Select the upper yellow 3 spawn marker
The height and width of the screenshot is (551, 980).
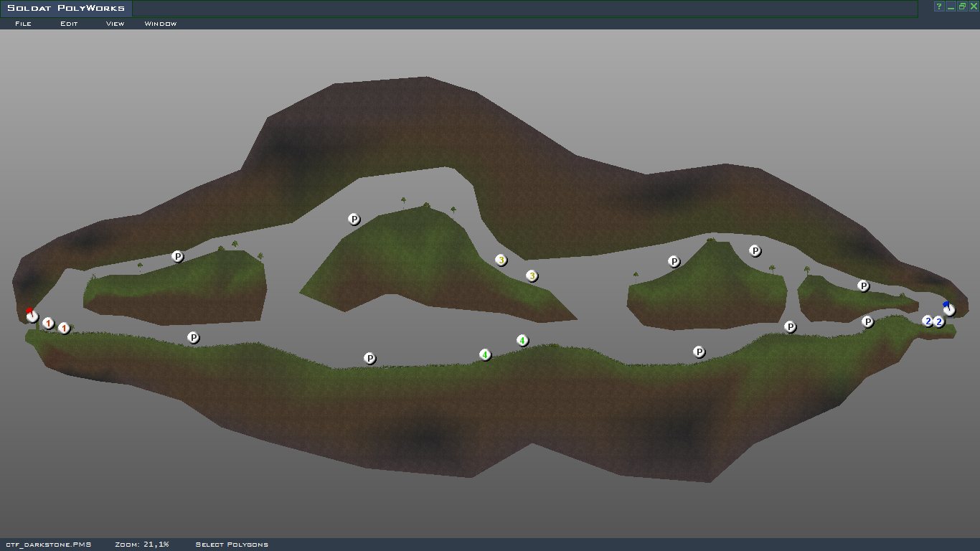coord(501,260)
